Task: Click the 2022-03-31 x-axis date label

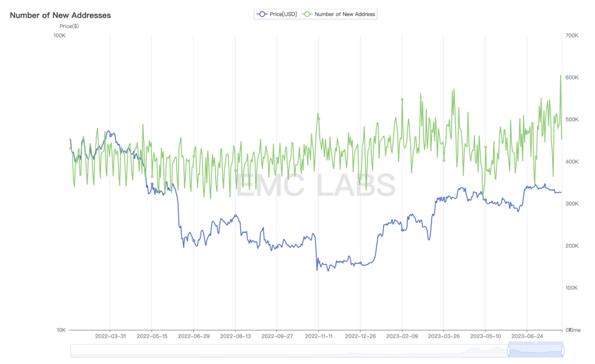Action: [110, 337]
